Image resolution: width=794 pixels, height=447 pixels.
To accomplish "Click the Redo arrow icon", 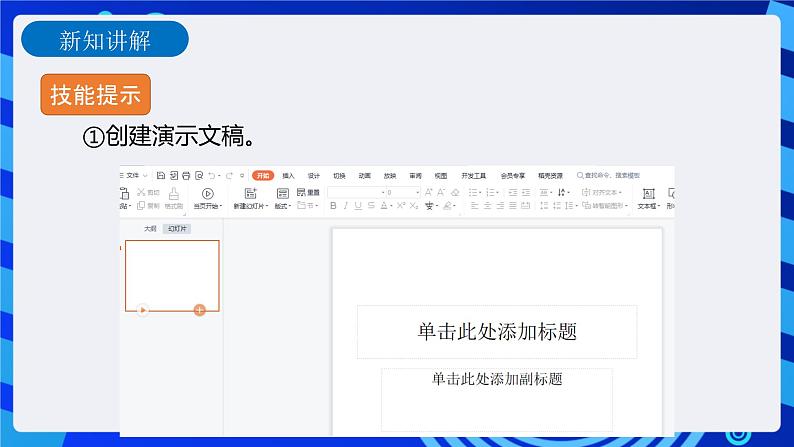I will (x=229, y=175).
